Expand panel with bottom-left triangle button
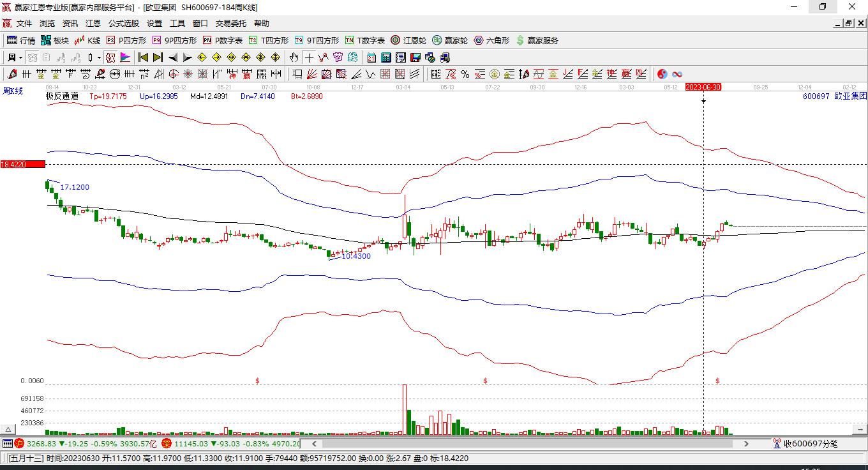This screenshot has height=470, width=868. point(8,430)
